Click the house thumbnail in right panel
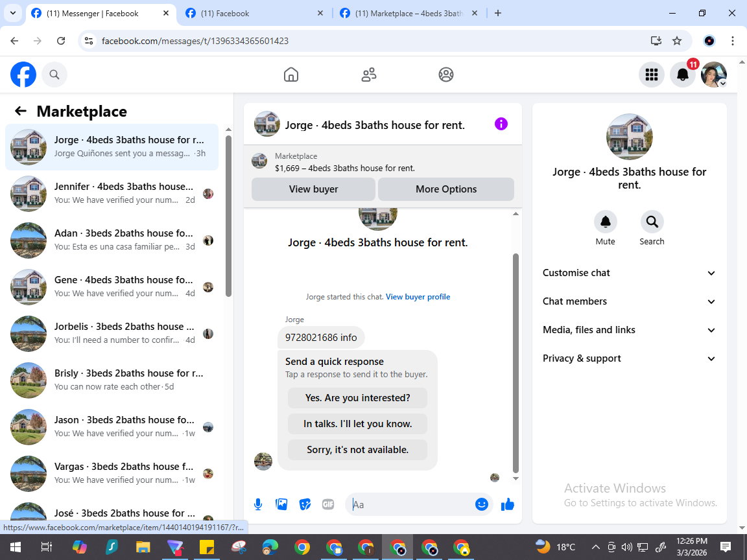Screen dimensions: 747x560 (630, 137)
